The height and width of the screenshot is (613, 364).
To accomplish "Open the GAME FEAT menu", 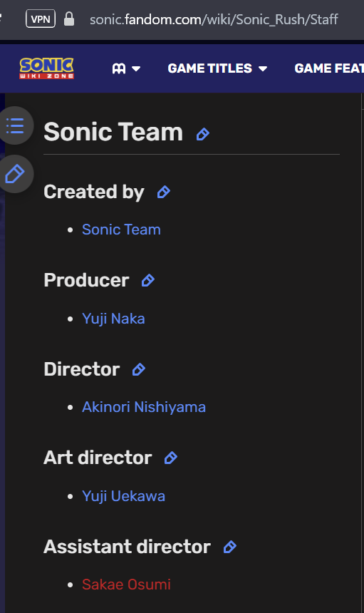I will [329, 68].
